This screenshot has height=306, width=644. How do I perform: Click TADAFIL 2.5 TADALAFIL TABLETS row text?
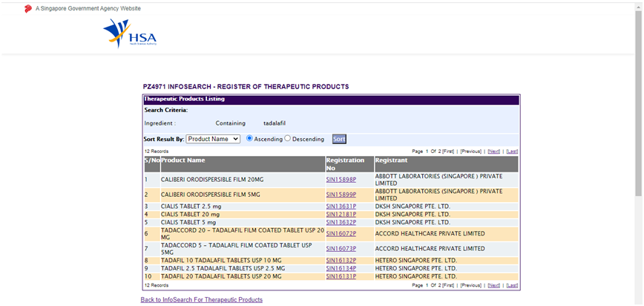[222, 268]
